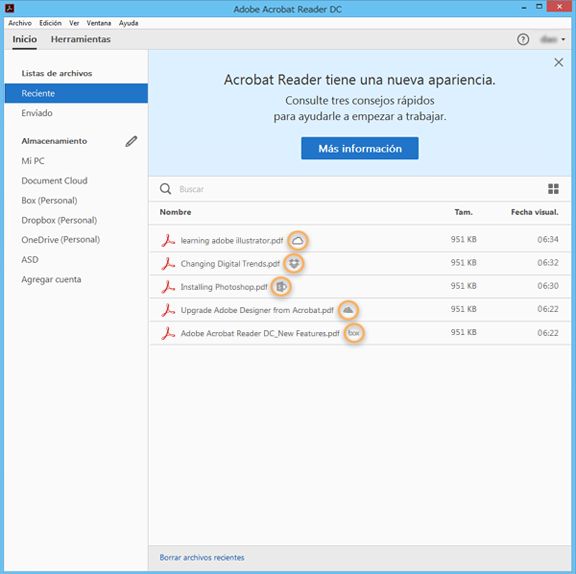Open ASD storage account
This screenshot has width=576, height=574.
pyautogui.click(x=30, y=260)
